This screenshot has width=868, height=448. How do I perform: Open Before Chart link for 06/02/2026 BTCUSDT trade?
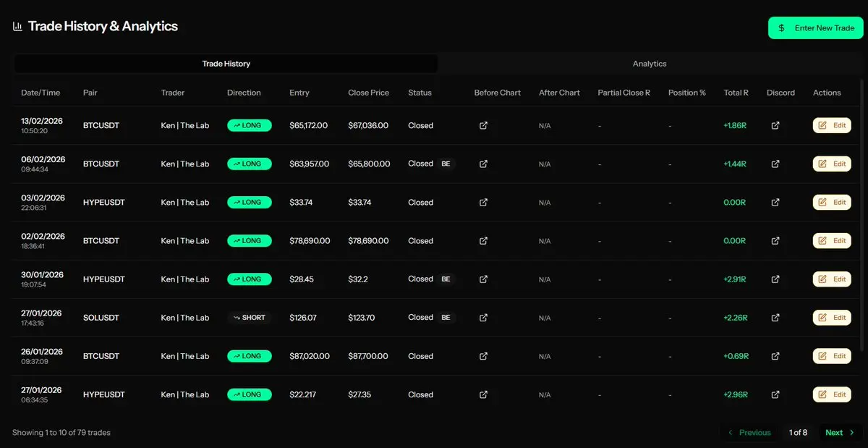(483, 164)
